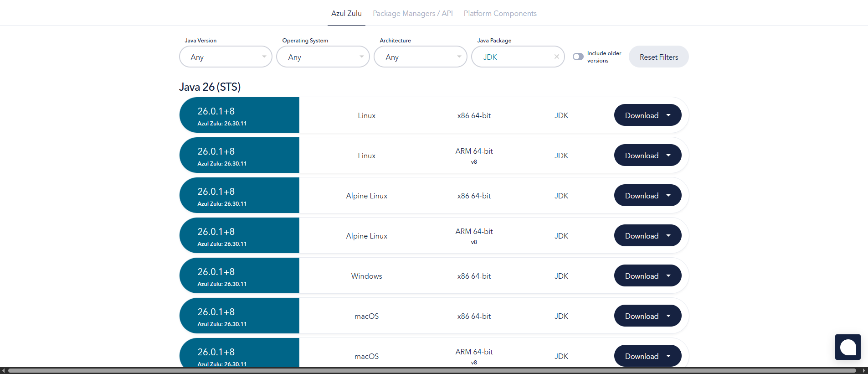
Task: Click the Include older versions label
Action: (x=604, y=57)
